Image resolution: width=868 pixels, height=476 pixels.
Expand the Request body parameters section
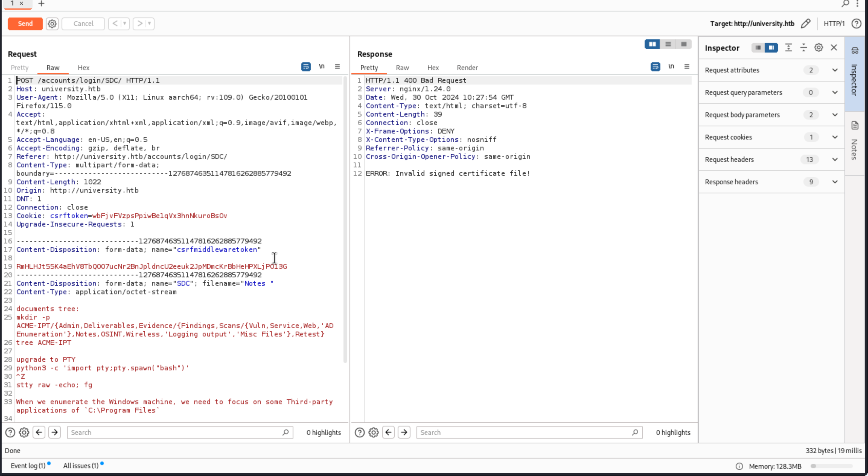point(834,115)
